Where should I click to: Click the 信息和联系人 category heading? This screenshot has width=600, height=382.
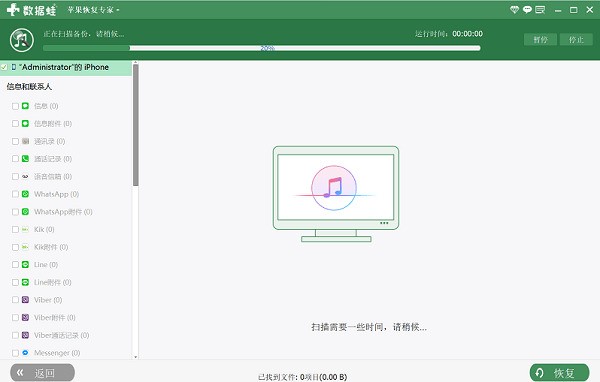(x=29, y=87)
